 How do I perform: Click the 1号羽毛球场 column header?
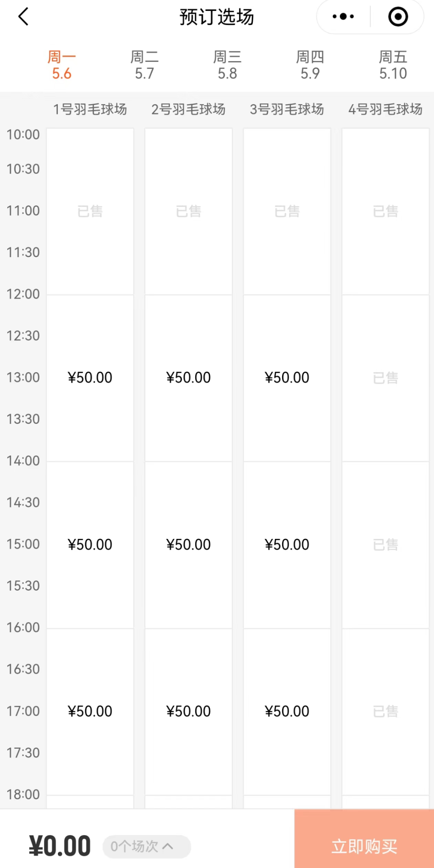pyautogui.click(x=90, y=109)
